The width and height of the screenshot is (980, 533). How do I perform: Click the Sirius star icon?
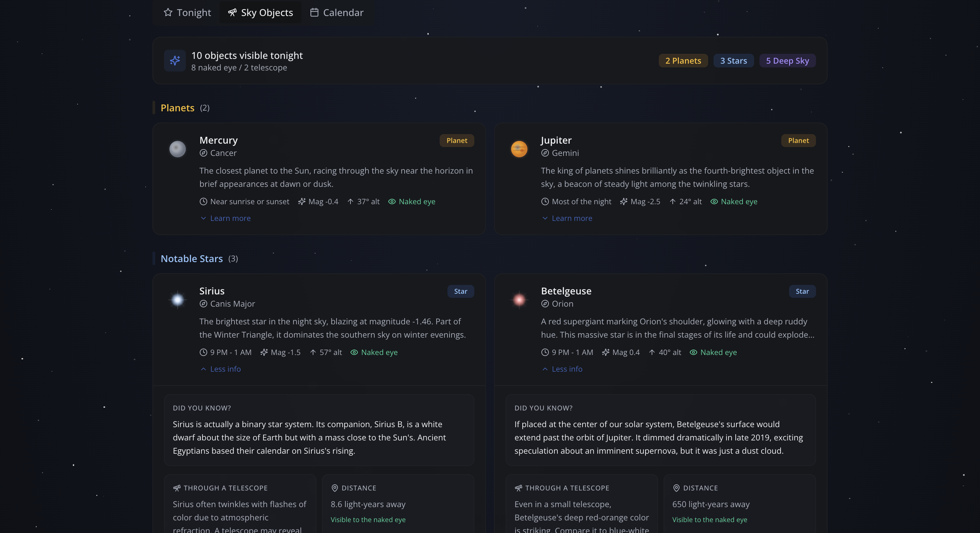pos(177,300)
